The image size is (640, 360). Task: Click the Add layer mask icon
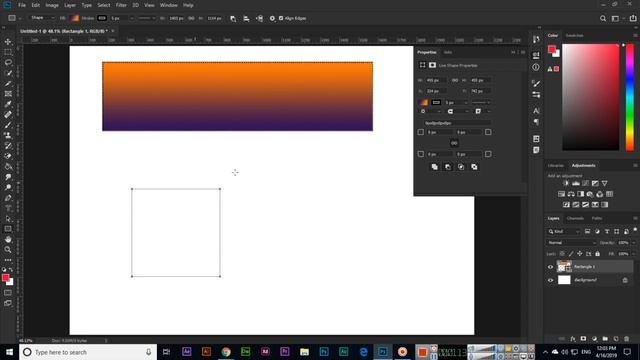coord(583,339)
